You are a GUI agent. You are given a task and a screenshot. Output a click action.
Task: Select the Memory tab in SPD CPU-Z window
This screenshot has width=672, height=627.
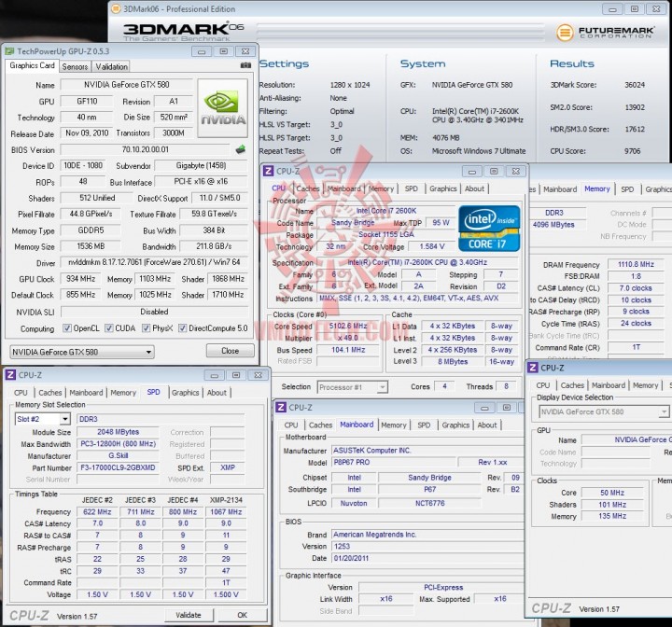pos(123,393)
